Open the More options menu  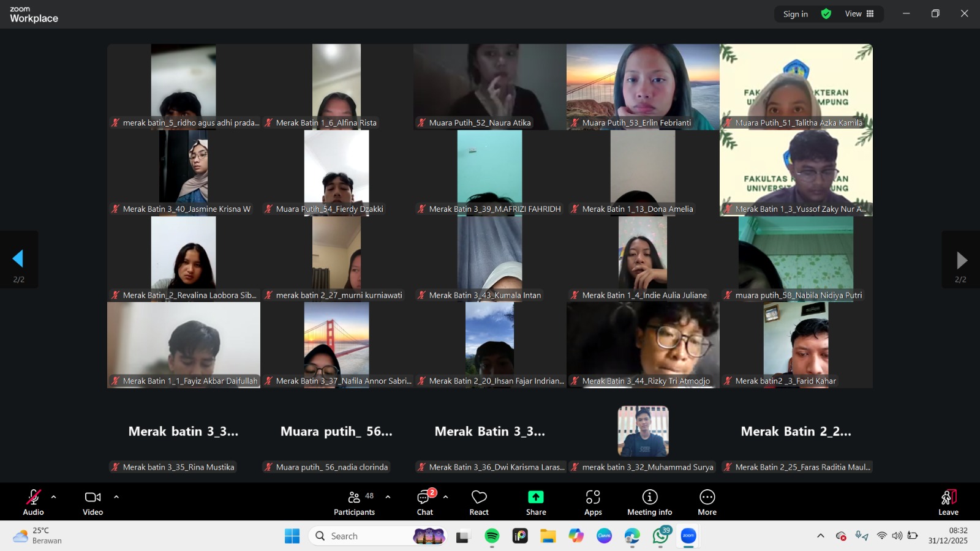pos(707,502)
